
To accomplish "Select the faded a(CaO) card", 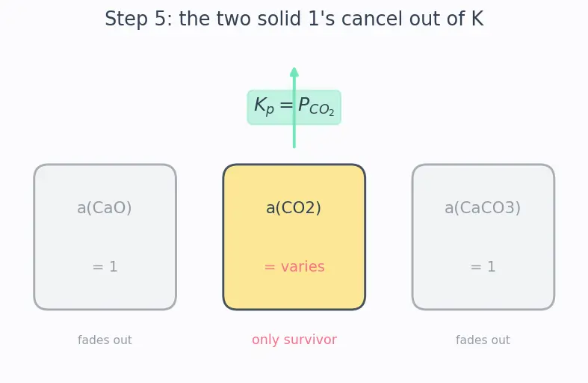I will click(105, 237).
